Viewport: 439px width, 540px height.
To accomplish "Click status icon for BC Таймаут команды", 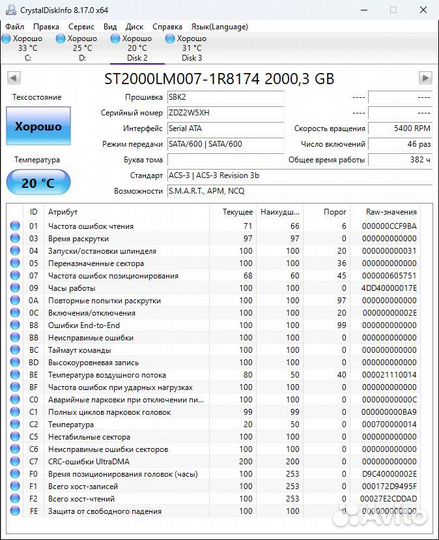I will (x=15, y=350).
